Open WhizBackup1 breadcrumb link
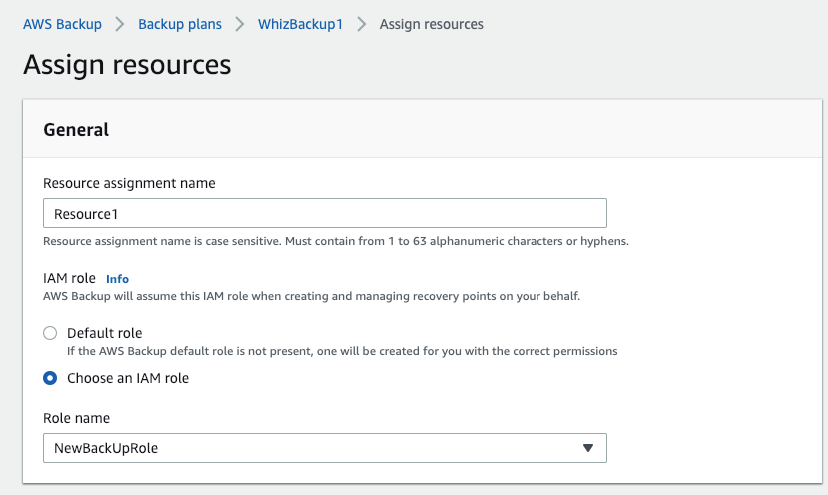Screen dimensions: 828x495 pos(300,24)
